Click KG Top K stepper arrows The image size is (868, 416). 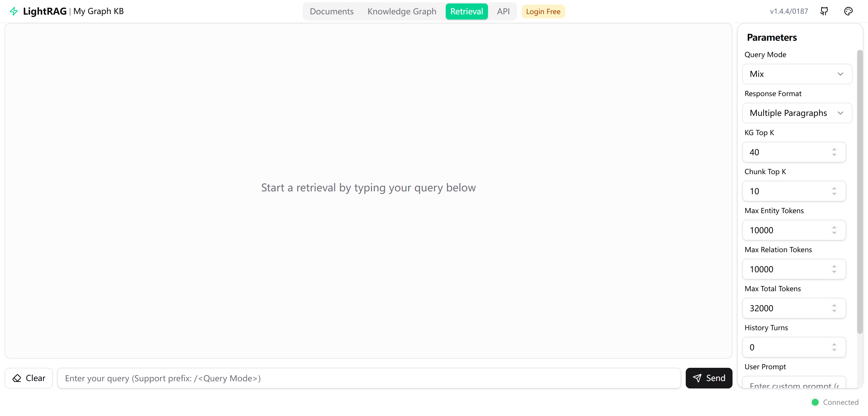(x=834, y=152)
